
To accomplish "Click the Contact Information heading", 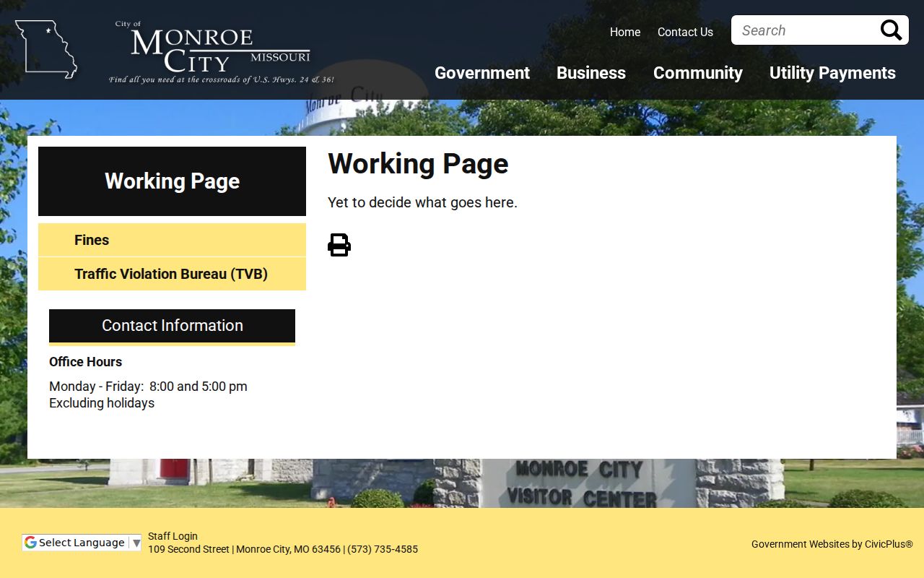I will [172, 326].
